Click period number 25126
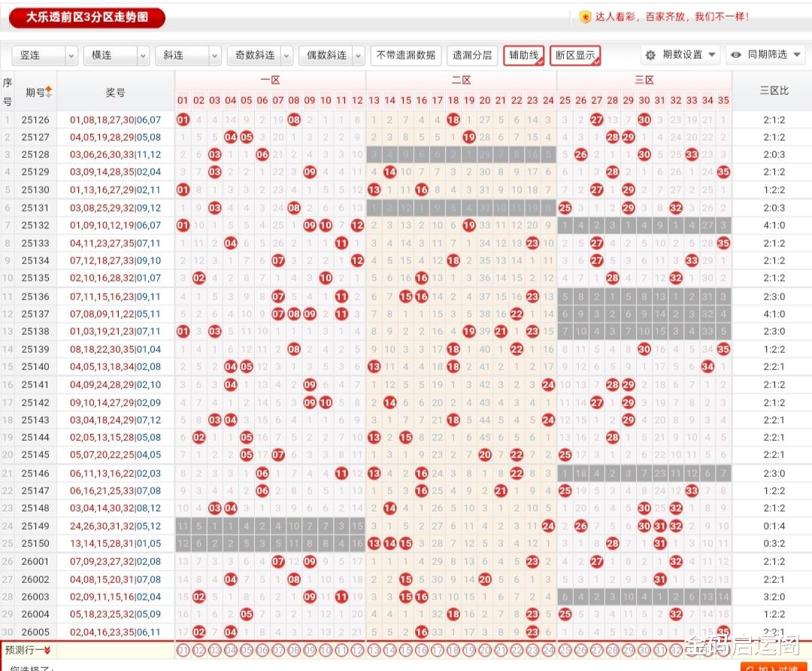The image size is (812, 671). pos(35,120)
